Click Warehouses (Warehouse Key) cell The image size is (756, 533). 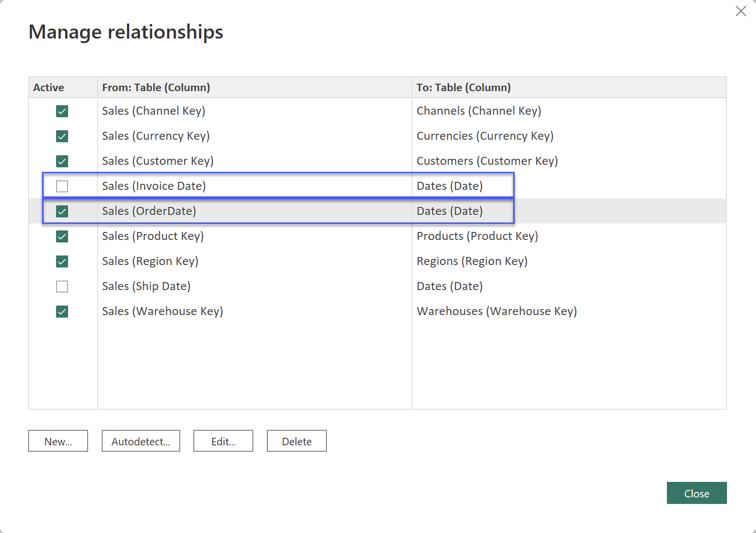point(497,311)
